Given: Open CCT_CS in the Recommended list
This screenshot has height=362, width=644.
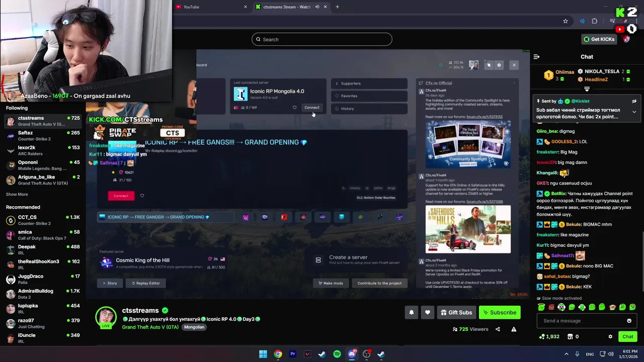Looking at the screenshot, I should 43,220.
